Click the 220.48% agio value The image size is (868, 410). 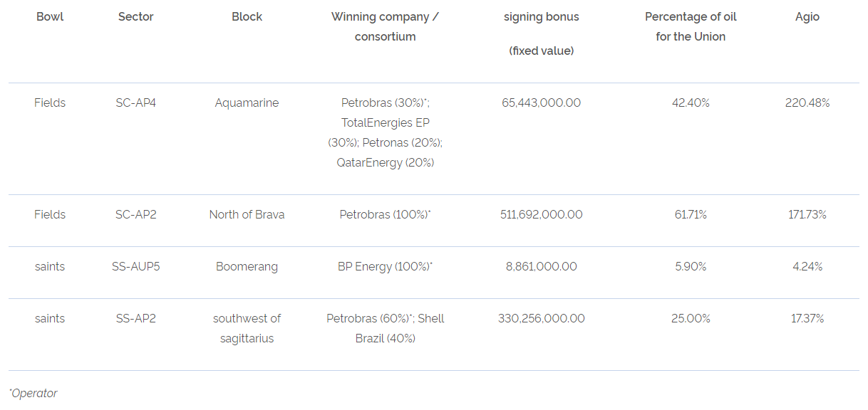tap(807, 102)
